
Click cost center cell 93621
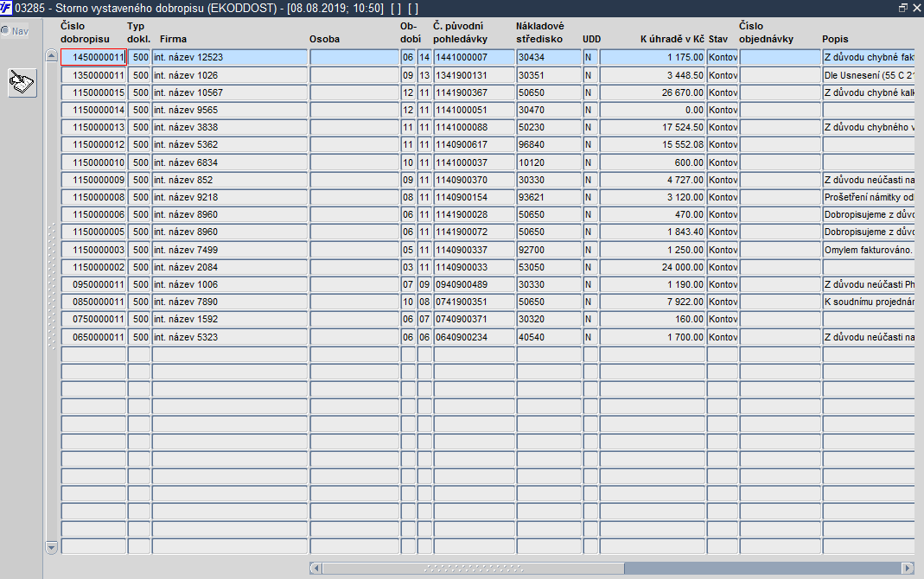pyautogui.click(x=549, y=197)
